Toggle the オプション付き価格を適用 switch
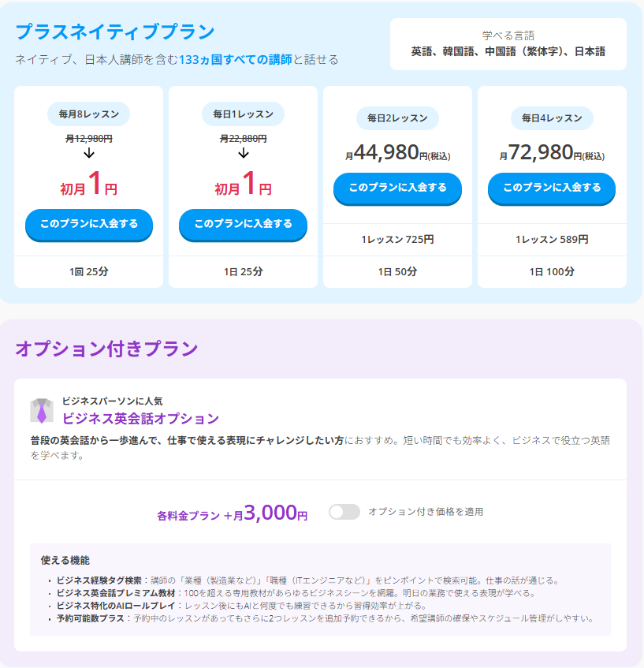Image resolution: width=644 pixels, height=668 pixels. click(x=344, y=512)
